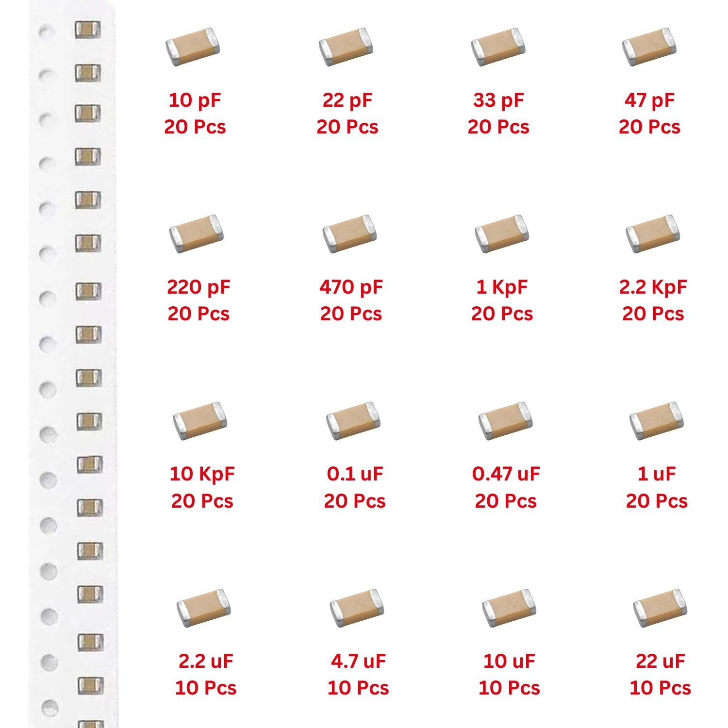Select the 0.1 uF capacitor picture
Image resolution: width=728 pixels, height=728 pixels.
(353, 420)
